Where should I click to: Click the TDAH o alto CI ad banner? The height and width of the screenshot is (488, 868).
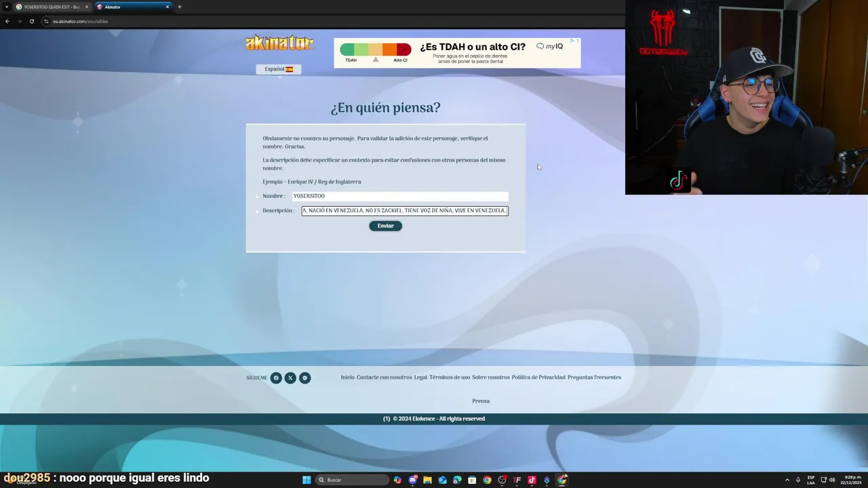(x=457, y=53)
